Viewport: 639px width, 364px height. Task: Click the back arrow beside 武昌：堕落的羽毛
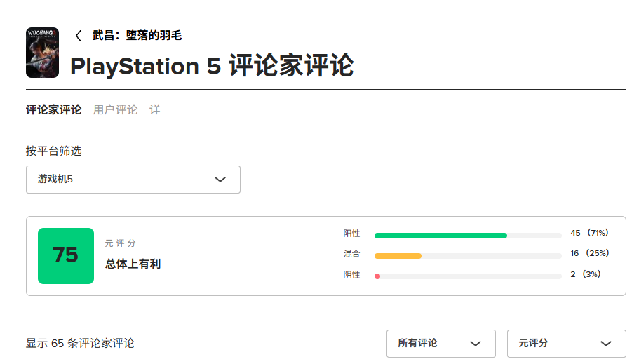click(79, 36)
